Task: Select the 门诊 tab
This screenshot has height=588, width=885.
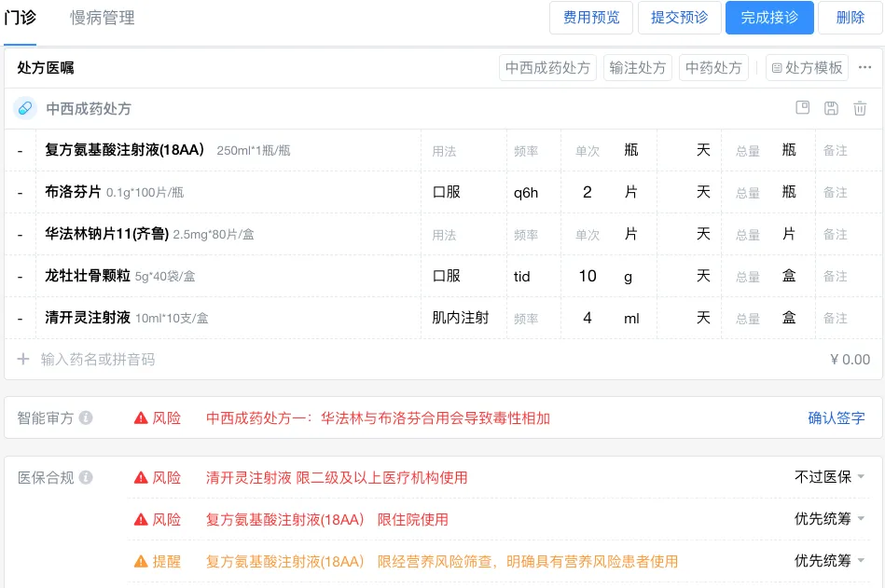Action: (21, 18)
